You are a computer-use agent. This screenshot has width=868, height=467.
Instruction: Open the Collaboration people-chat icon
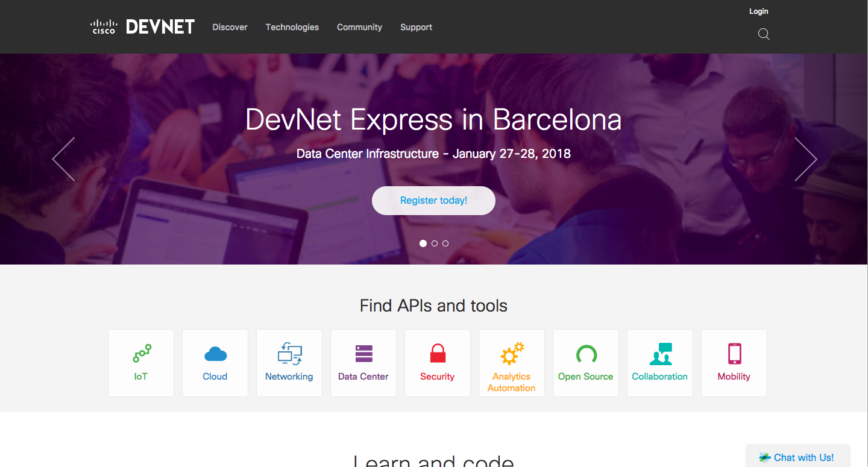[661, 354]
